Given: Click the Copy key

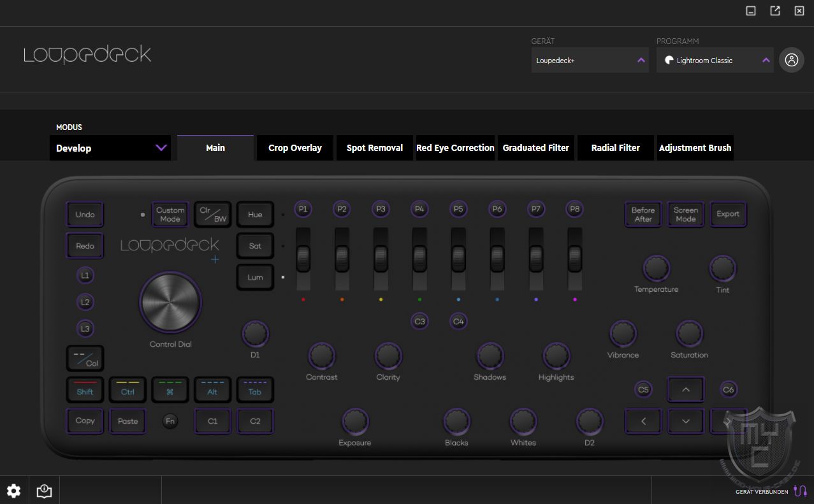Looking at the screenshot, I should (x=85, y=421).
